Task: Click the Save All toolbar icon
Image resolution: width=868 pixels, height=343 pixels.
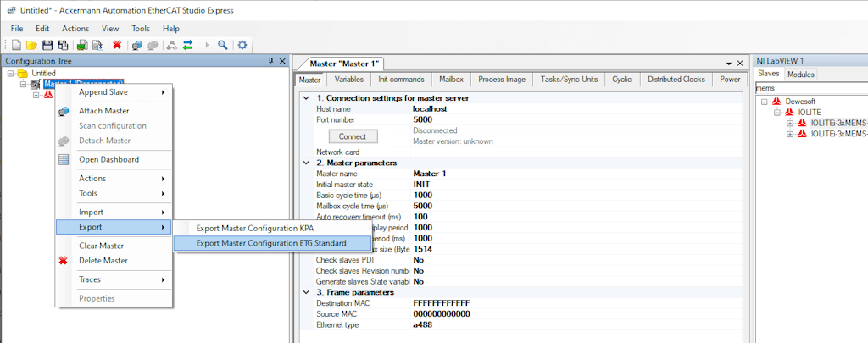Action: (x=63, y=46)
